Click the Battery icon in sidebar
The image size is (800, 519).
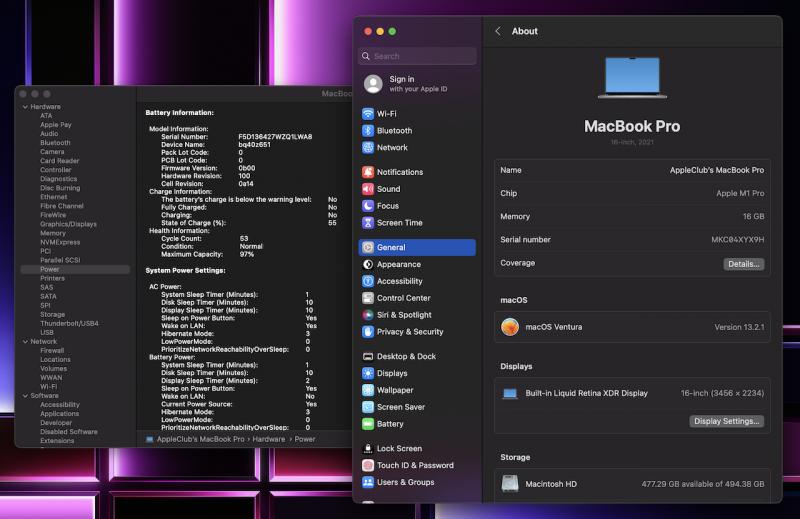tap(368, 424)
